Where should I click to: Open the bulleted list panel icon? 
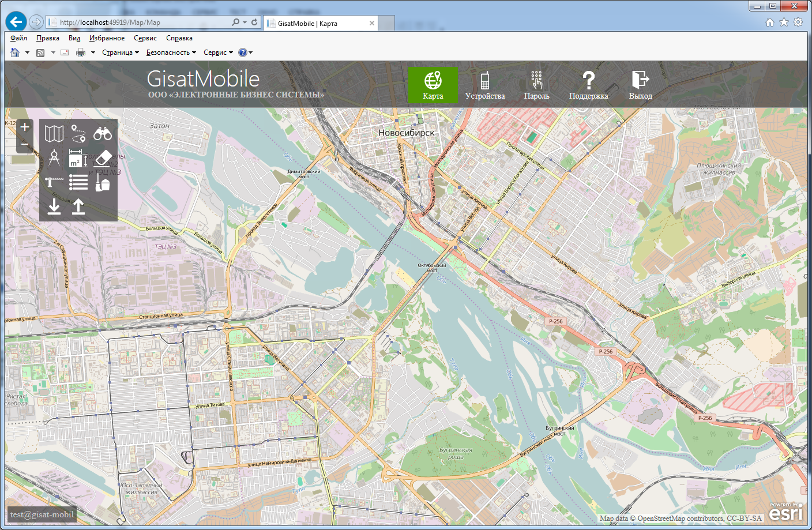(x=78, y=182)
